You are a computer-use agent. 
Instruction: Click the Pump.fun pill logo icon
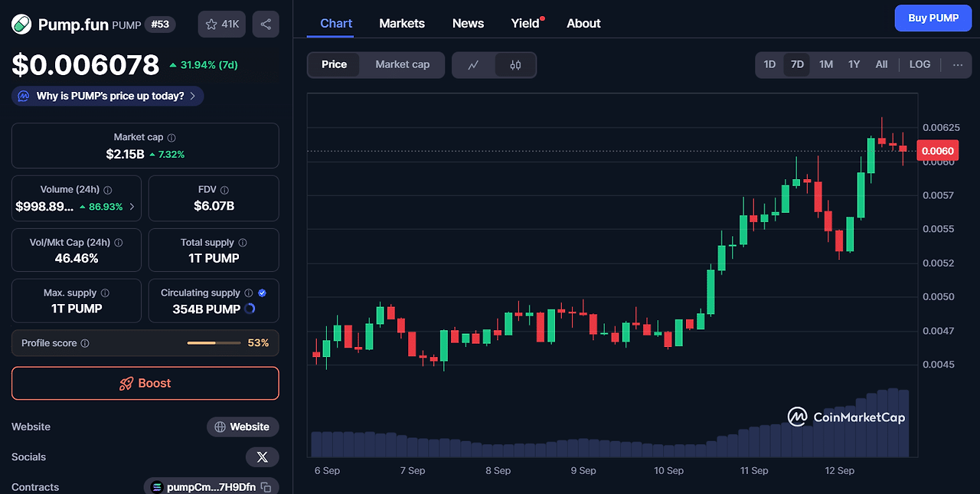21,25
